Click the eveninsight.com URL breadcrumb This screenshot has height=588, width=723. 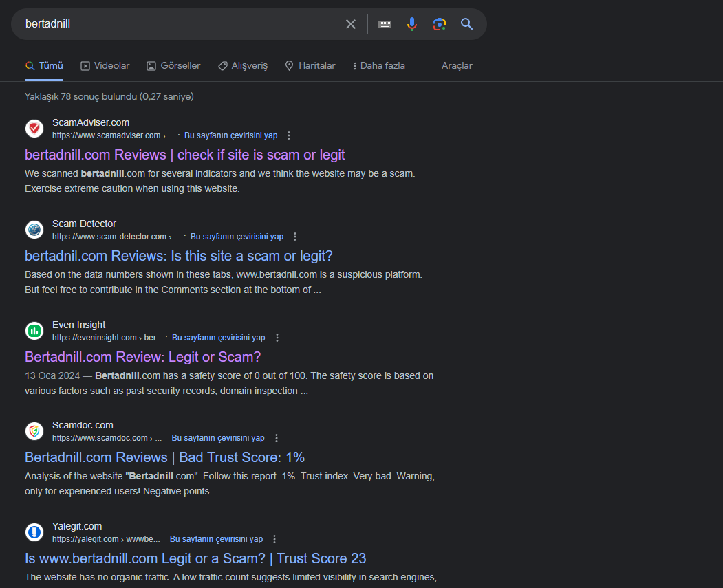point(107,338)
